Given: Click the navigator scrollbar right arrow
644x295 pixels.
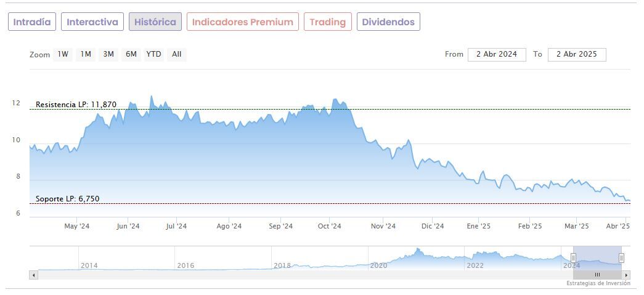Looking at the screenshot, I should (627, 275).
